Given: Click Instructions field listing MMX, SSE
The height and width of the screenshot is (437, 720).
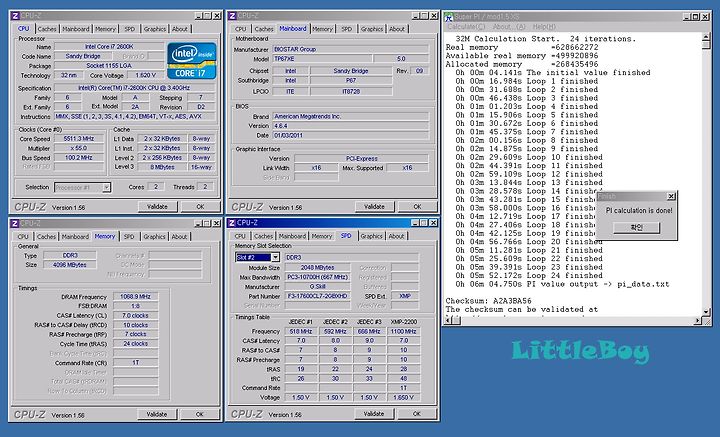Looking at the screenshot, I should pos(135,117).
